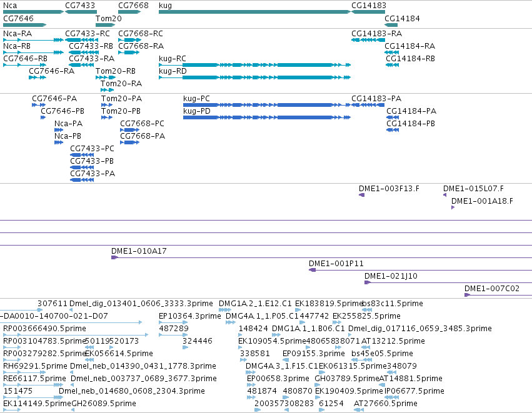Screen dimensions: 532x413
Task: Click the CG7668-PC protein glyph
Action: (x=129, y=130)
